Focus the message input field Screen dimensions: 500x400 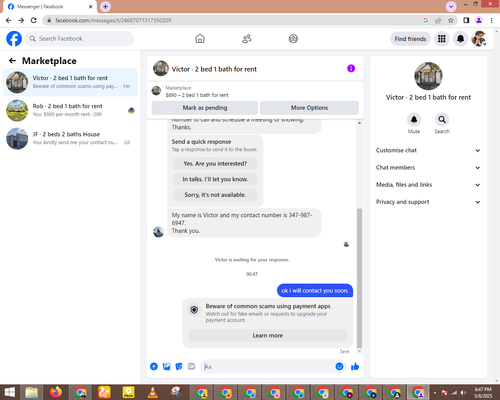(x=268, y=367)
